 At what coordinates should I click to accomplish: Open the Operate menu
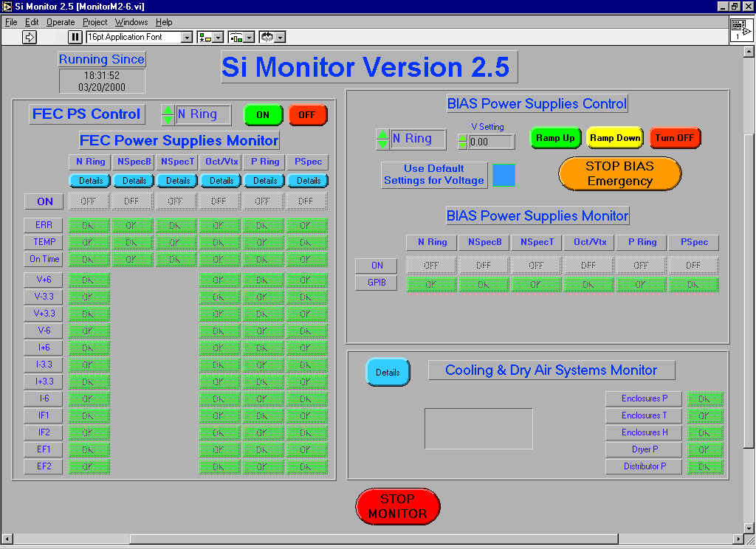61,22
